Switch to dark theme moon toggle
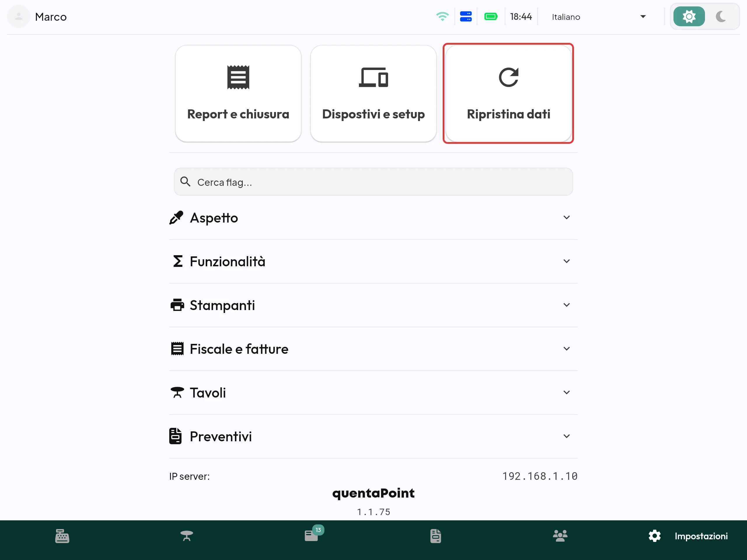 click(721, 17)
